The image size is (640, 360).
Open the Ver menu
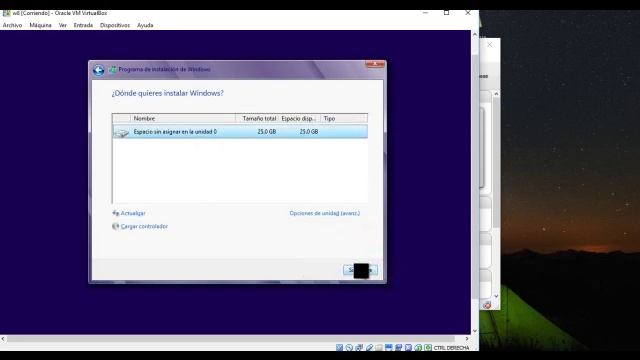coord(62,25)
